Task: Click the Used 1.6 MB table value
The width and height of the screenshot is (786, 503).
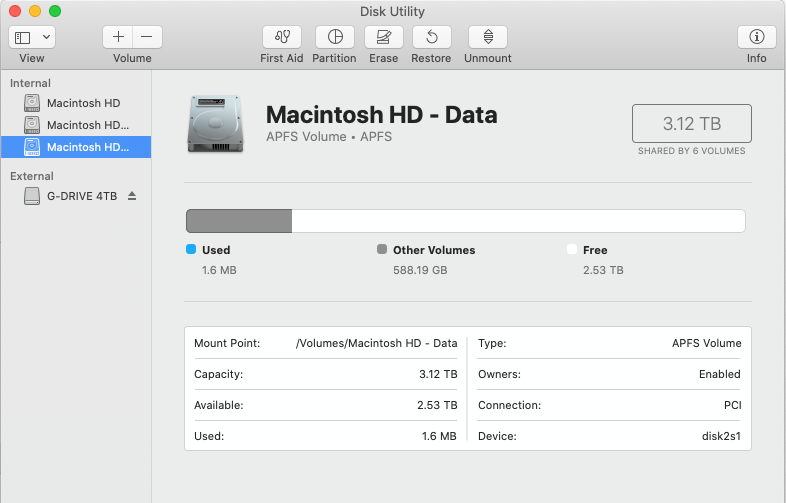Action: (439, 436)
